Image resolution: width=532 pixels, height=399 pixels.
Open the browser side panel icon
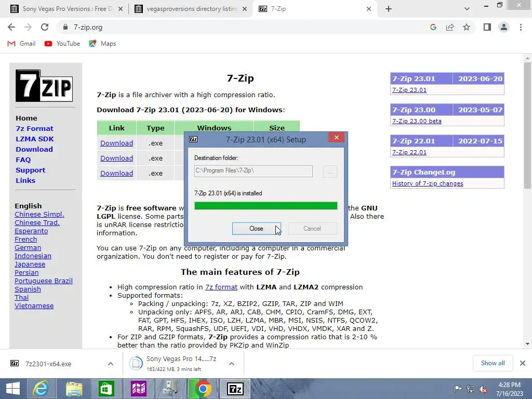pos(487,27)
